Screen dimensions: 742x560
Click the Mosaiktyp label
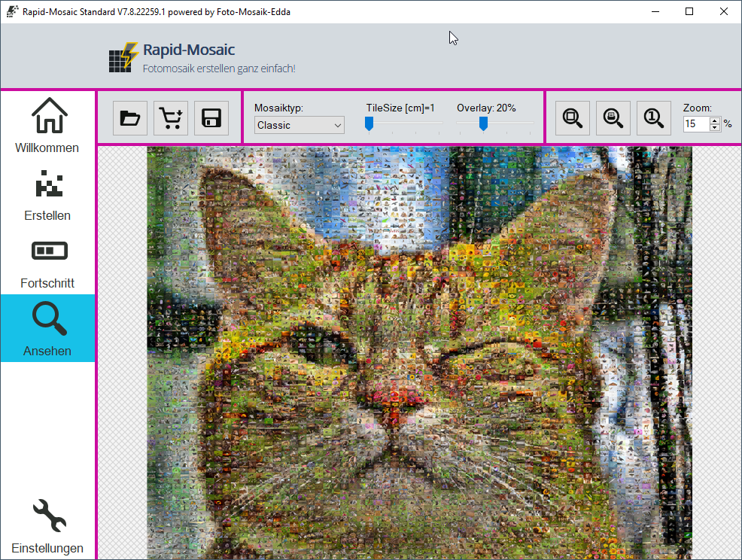pyautogui.click(x=278, y=108)
